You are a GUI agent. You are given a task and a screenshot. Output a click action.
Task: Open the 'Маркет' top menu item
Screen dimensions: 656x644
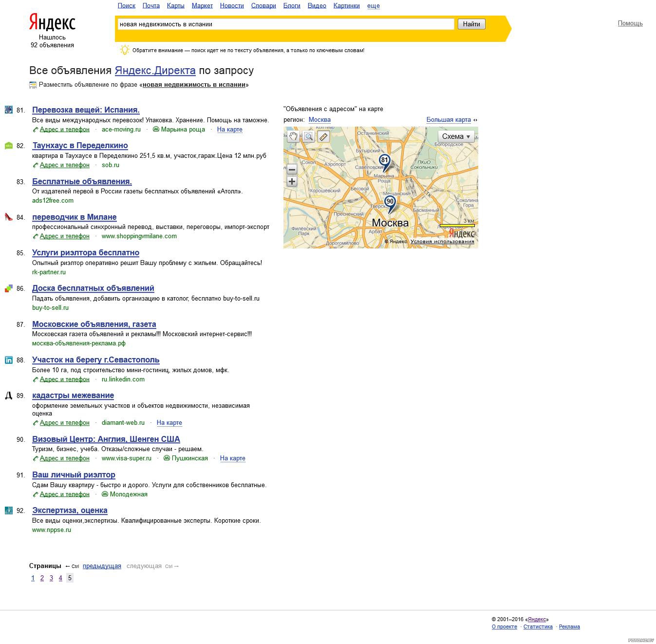[202, 6]
